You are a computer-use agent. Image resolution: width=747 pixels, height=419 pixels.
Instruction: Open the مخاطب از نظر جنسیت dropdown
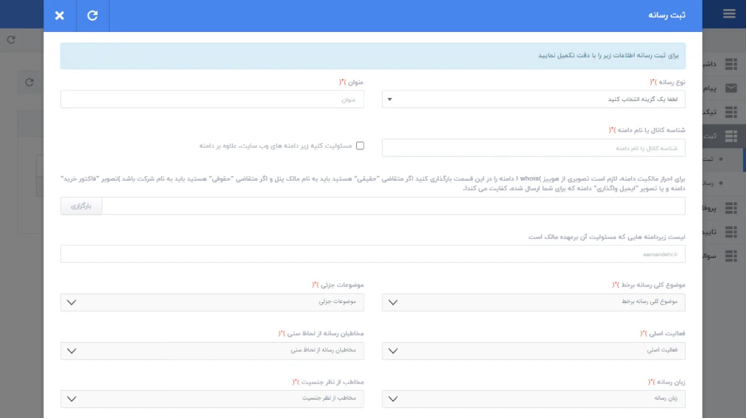pos(212,398)
